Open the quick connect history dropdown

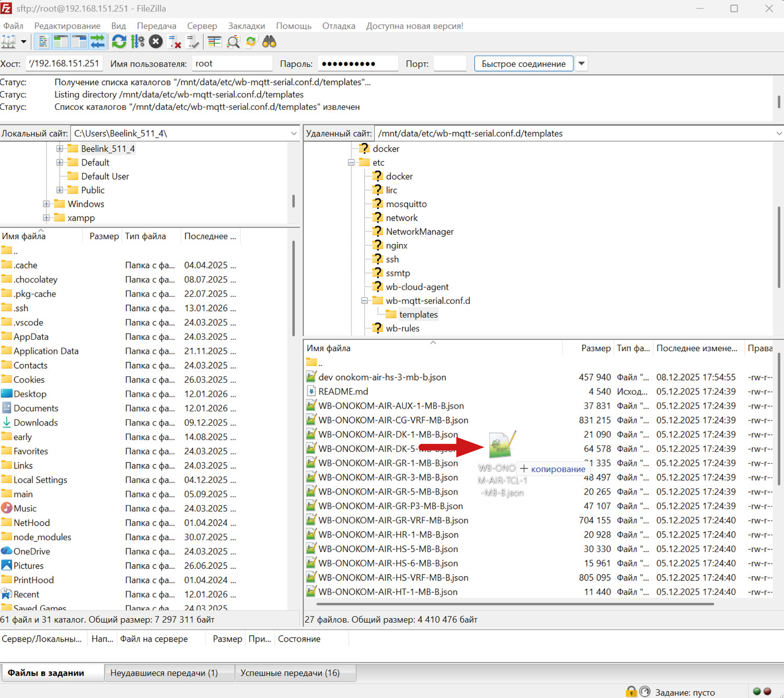pos(581,64)
